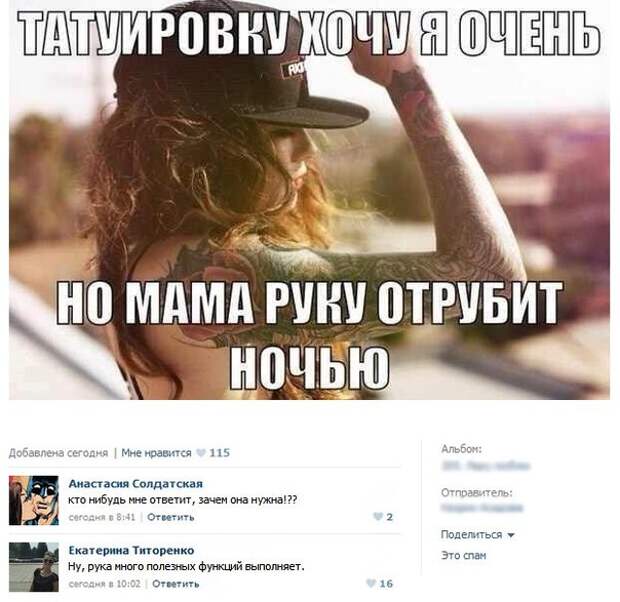The height and width of the screenshot is (602, 620).
Task: Click the Поделиться share link
Action: (471, 535)
